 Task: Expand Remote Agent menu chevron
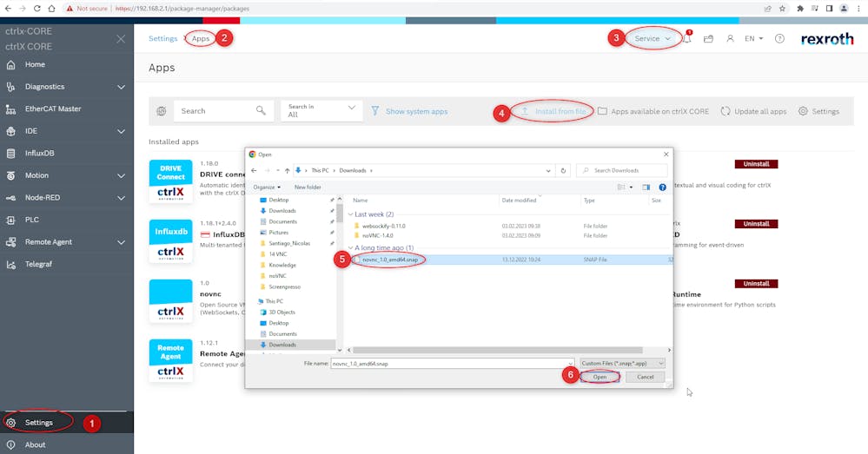click(x=122, y=241)
